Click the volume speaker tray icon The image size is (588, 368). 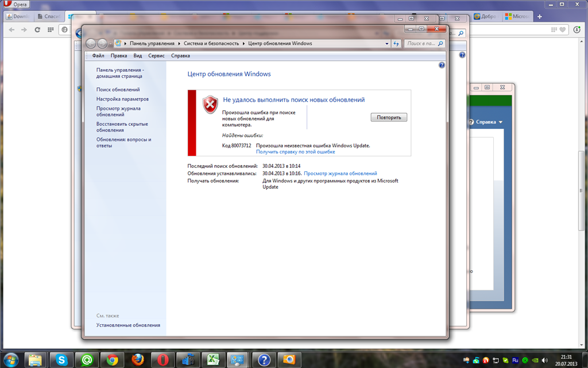pos(545,361)
